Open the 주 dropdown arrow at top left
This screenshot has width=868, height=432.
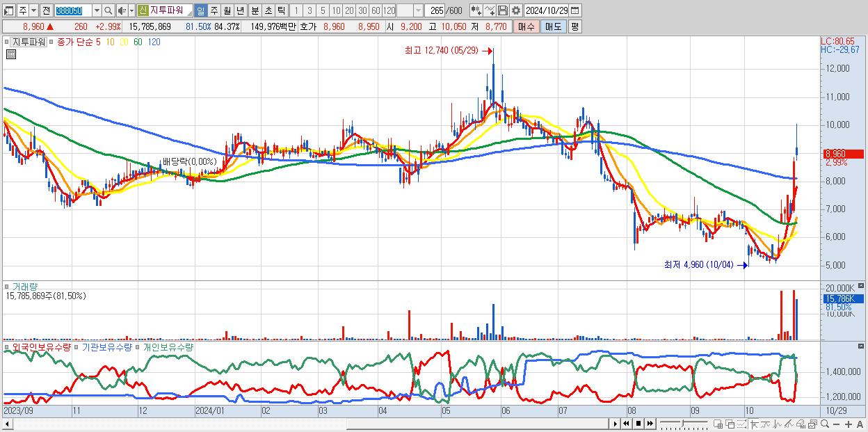pyautogui.click(x=33, y=10)
